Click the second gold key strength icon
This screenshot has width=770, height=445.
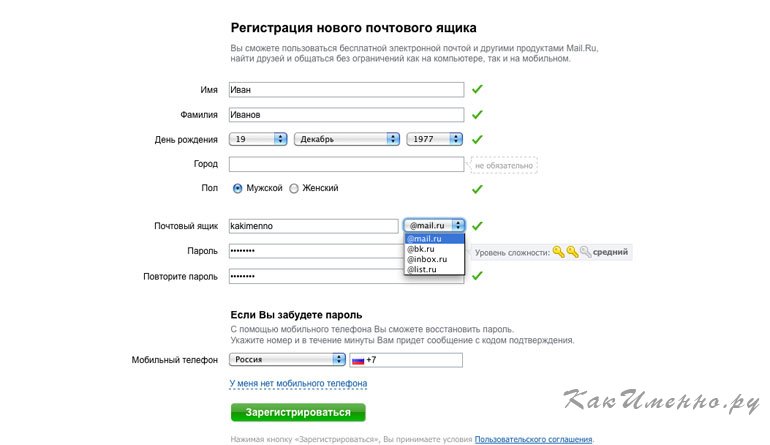click(572, 252)
